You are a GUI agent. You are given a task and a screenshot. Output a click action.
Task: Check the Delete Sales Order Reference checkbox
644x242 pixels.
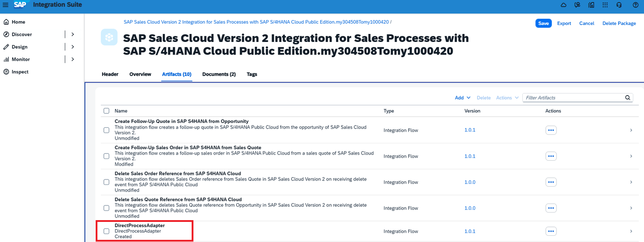[106, 182]
